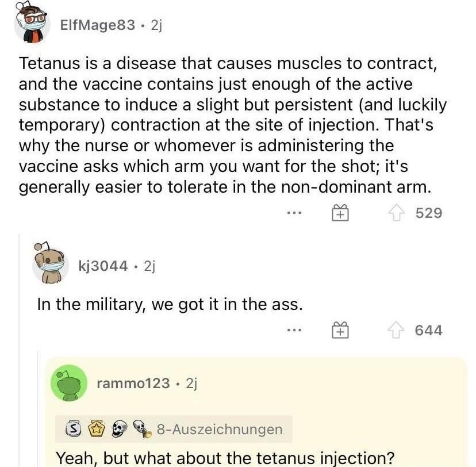The width and height of the screenshot is (476, 467).
Task: Click the 529 upvote counter
Action: (430, 212)
